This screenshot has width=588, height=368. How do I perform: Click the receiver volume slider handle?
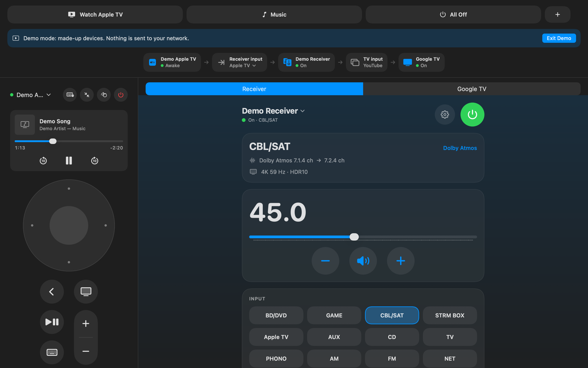tap(354, 237)
